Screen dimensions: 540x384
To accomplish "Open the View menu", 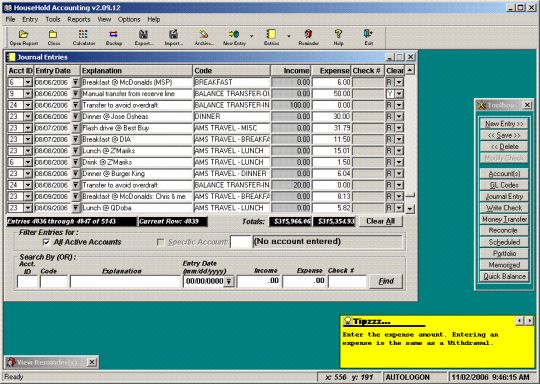I will coord(104,20).
